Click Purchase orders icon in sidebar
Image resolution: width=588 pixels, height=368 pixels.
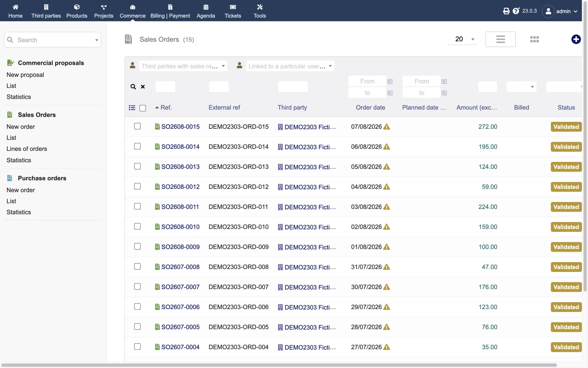click(x=10, y=178)
